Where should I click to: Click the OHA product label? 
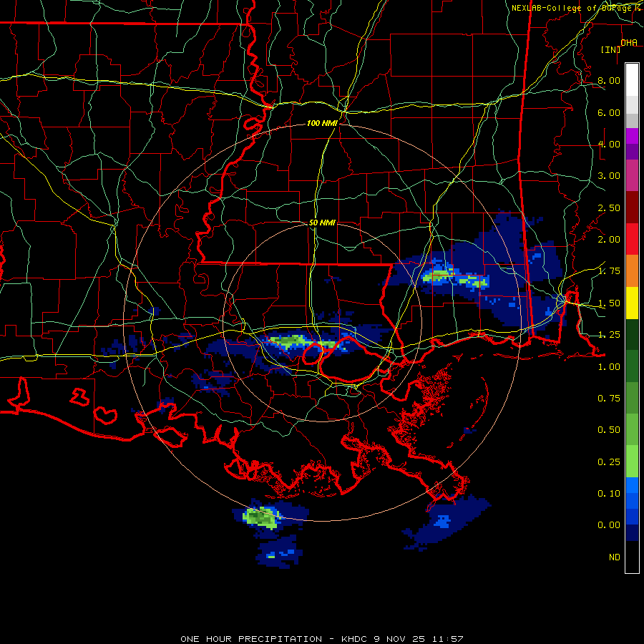(629, 42)
